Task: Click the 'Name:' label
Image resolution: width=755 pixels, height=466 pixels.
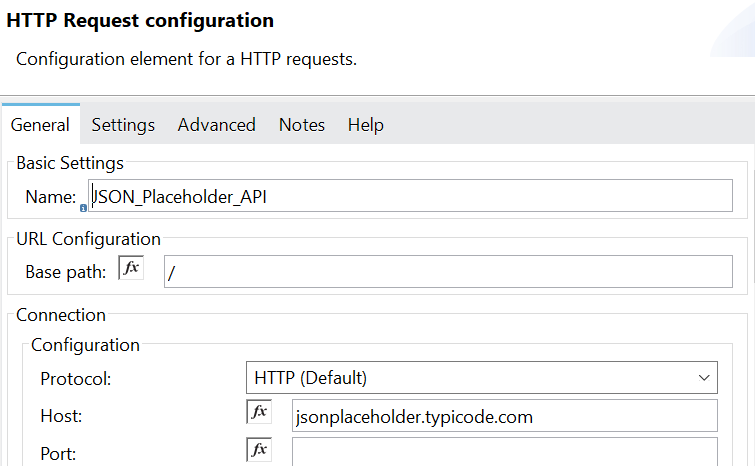Action: [51, 197]
